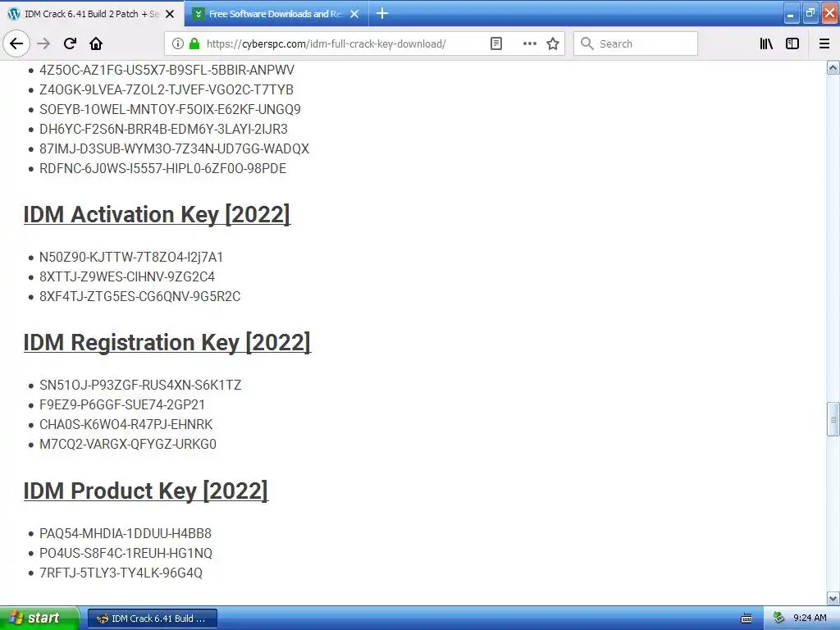840x630 pixels.
Task: Click key N50Z90-KJTTW-7T8ZO4-I2j7A1
Action: pyautogui.click(x=131, y=257)
